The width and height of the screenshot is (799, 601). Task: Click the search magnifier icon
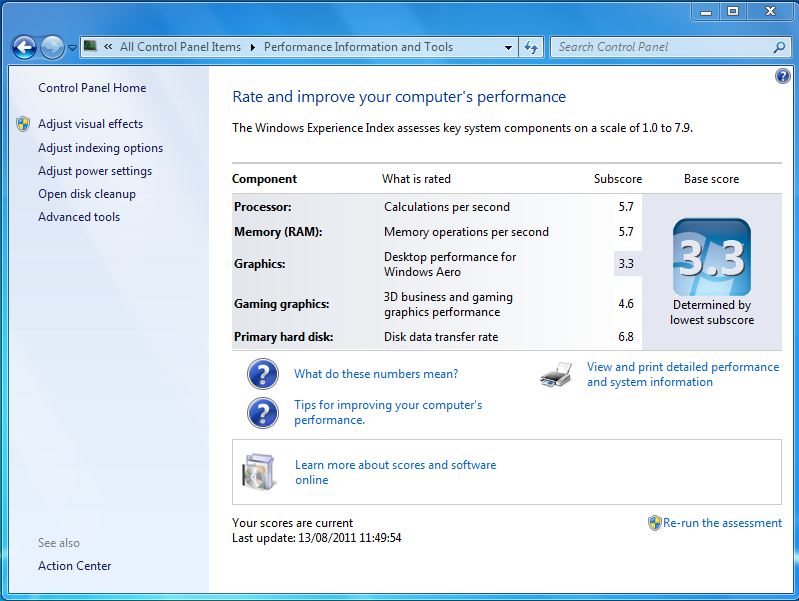779,47
